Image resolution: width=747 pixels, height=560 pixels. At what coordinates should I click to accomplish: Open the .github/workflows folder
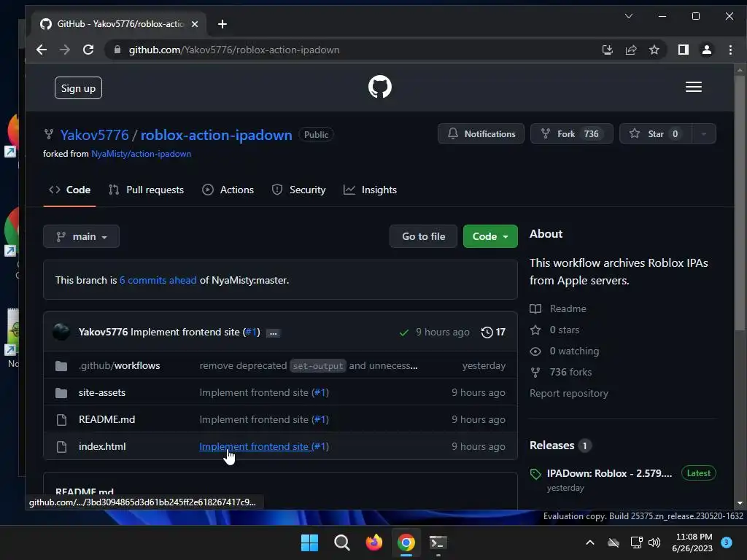(x=119, y=366)
